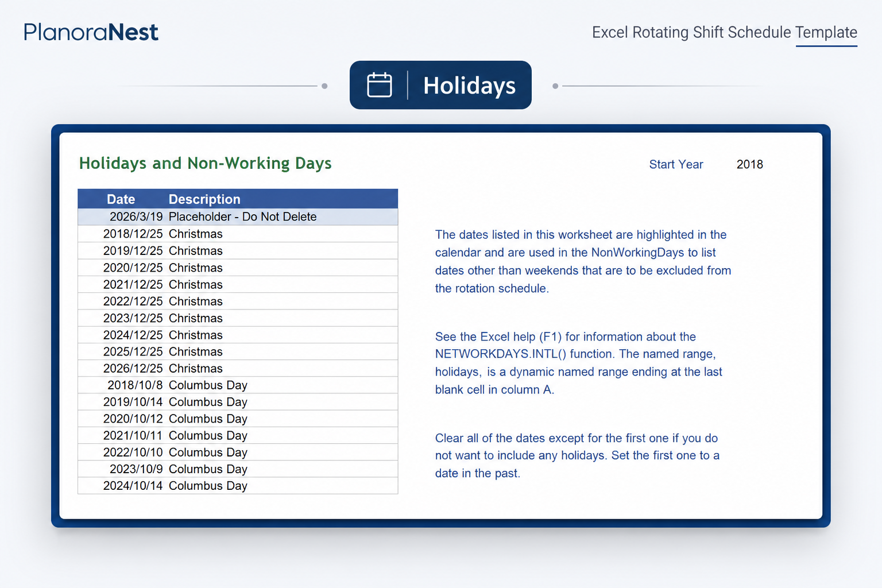Screen dimensions: 882x588
Task: Click the paragraph mentioning NonWorkingDays
Action: click(583, 261)
